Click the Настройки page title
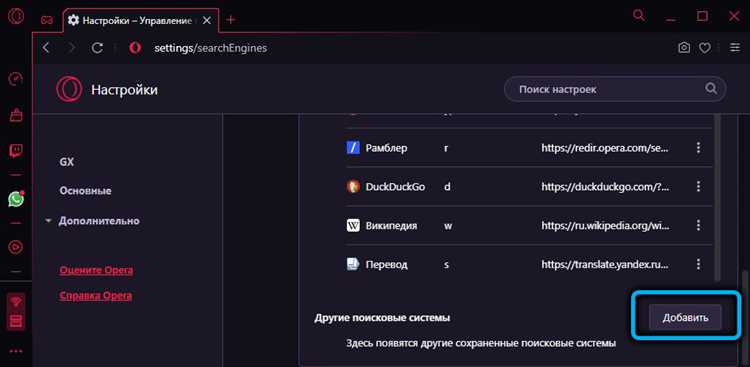750x367 pixels. (x=124, y=89)
